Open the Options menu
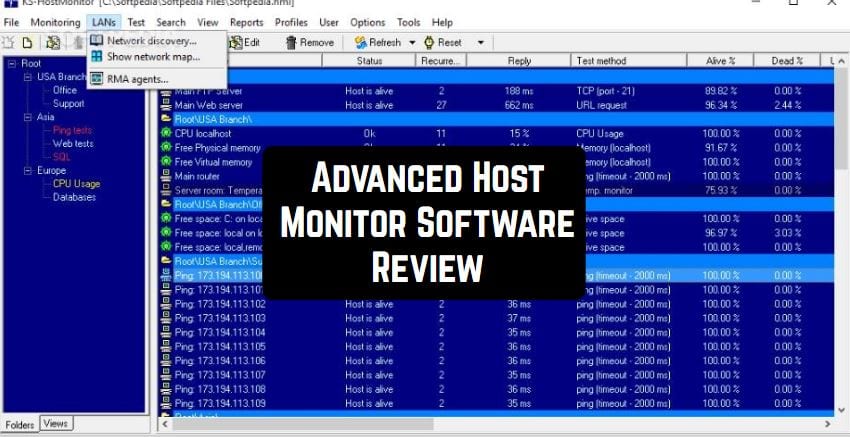 click(x=368, y=23)
